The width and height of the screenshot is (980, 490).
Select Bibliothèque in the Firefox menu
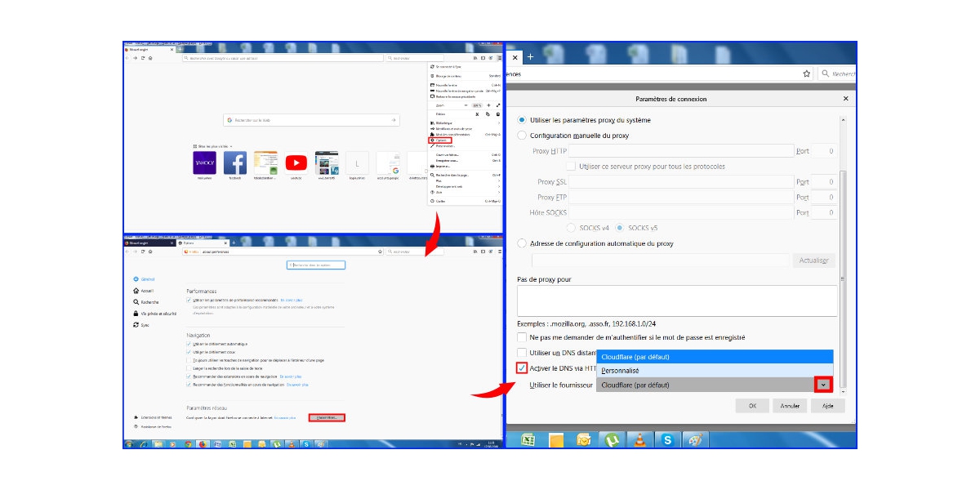click(465, 122)
